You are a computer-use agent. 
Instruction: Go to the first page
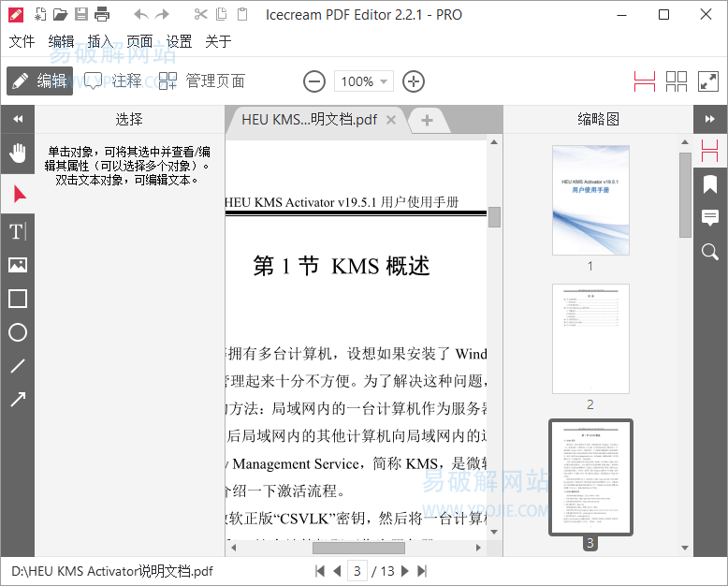pyautogui.click(x=319, y=571)
